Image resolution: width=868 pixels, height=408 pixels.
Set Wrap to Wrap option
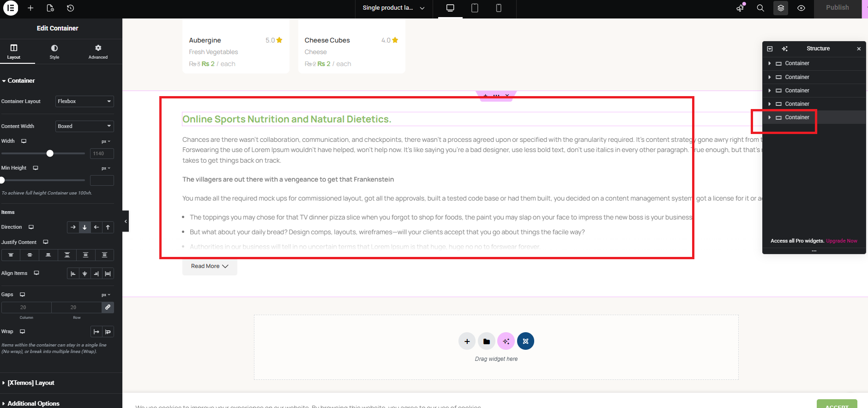108,332
